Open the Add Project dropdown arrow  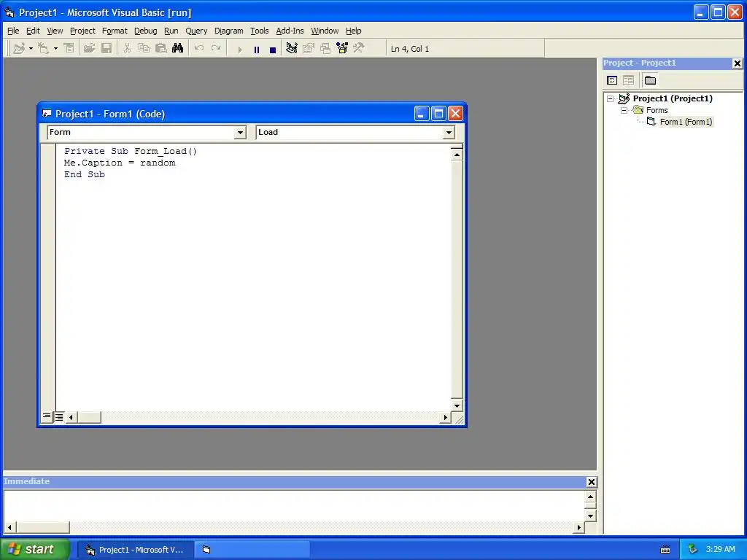point(31,49)
